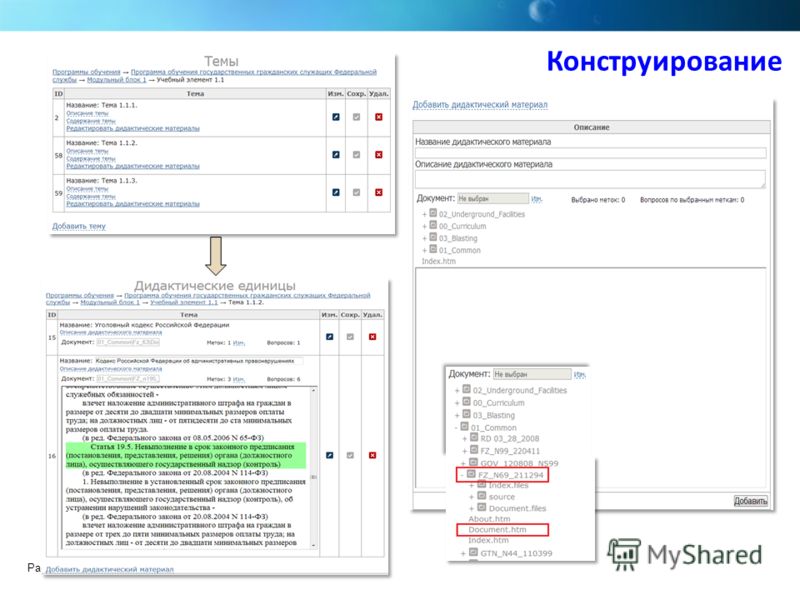Image resolution: width=800 pixels, height=600 pixels.
Task: Delete icon for row ID 16
Action: point(372,455)
